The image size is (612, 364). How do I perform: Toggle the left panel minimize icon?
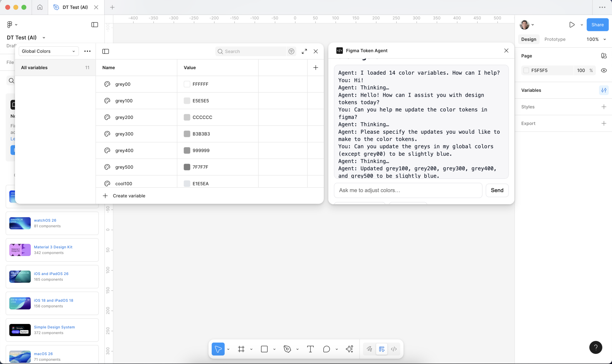95,25
